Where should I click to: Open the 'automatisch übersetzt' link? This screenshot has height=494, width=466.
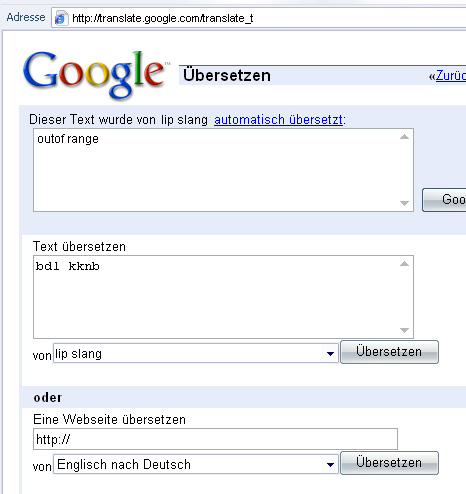(278, 120)
